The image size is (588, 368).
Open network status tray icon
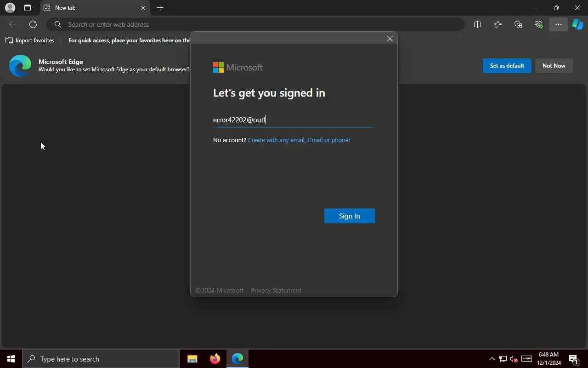[x=503, y=359]
